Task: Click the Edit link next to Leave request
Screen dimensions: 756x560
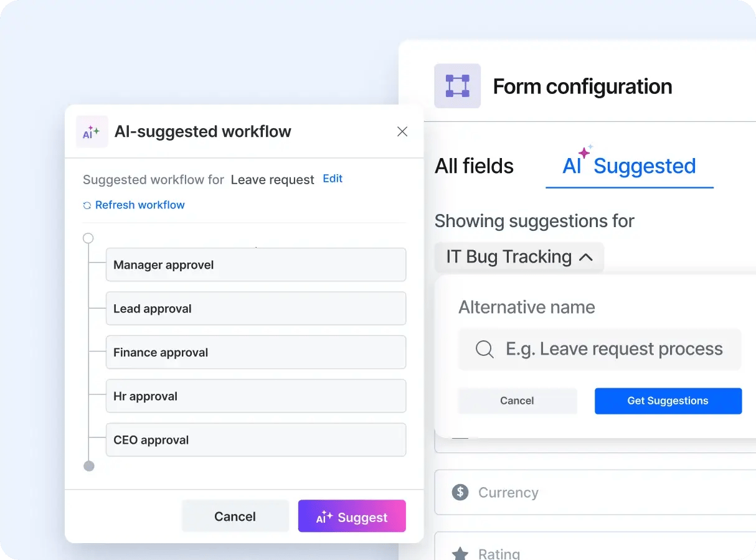Action: (333, 179)
